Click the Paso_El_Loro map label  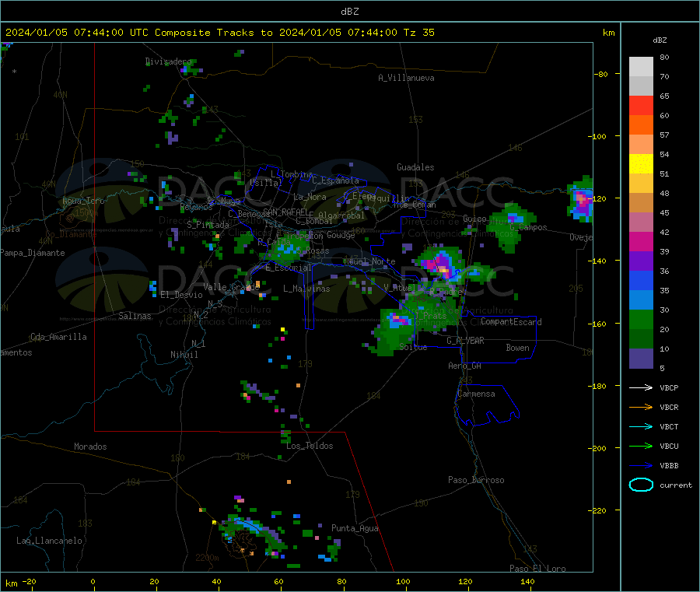point(537,569)
